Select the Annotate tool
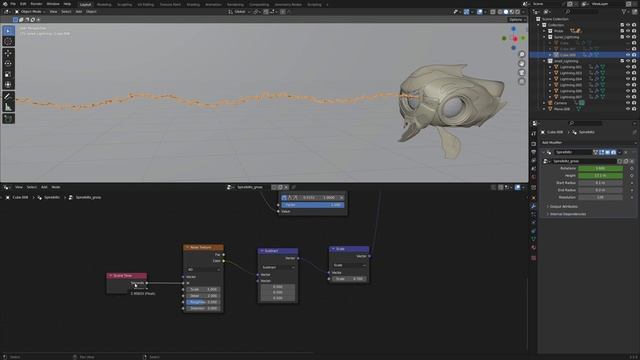The width and height of the screenshot is (640, 360). click(x=8, y=97)
